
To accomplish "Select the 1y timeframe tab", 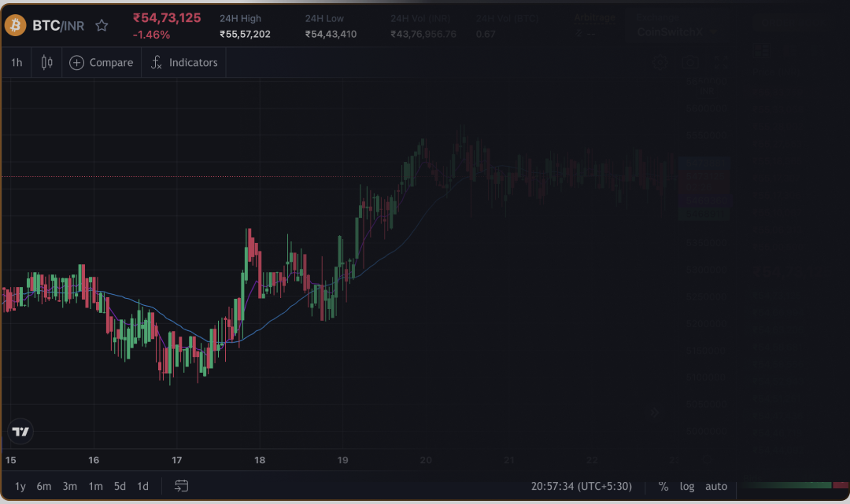I will tap(20, 486).
